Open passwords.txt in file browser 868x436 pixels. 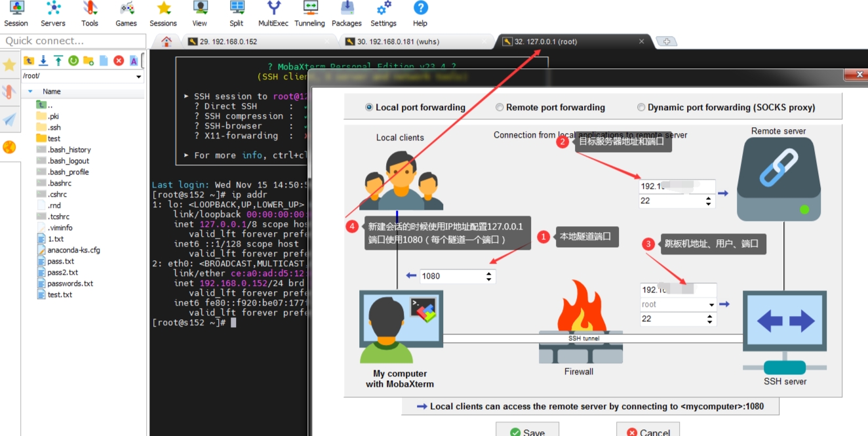click(x=70, y=284)
